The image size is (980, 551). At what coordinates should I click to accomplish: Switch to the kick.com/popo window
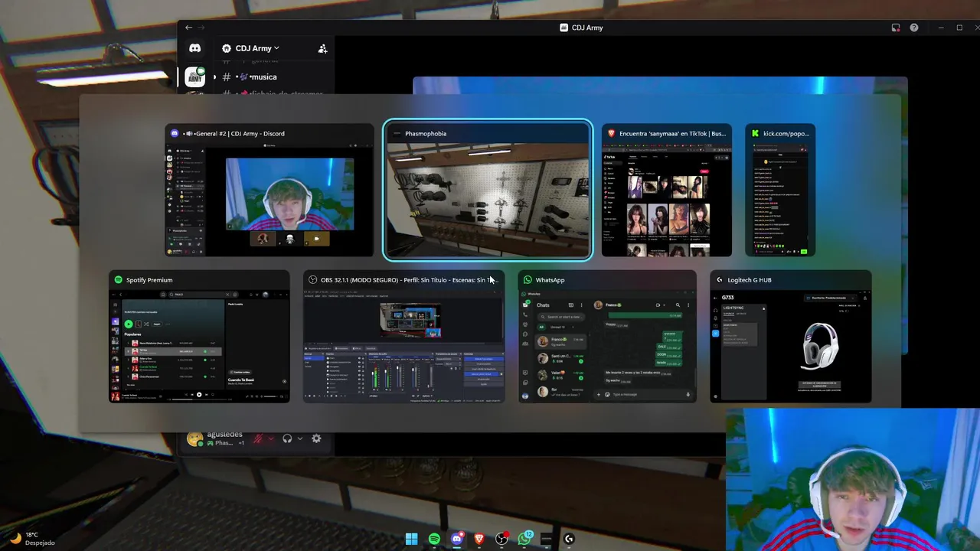tap(780, 190)
